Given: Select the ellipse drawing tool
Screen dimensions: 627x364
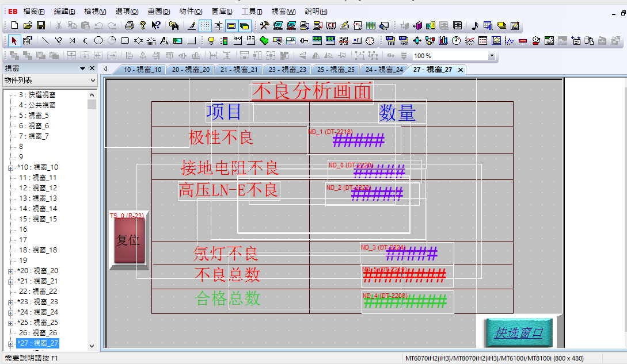Looking at the screenshot, I should [98, 40].
